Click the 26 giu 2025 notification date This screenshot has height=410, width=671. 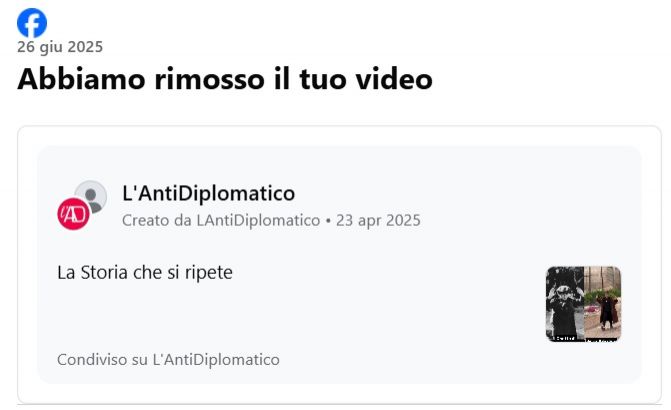[x=60, y=47]
